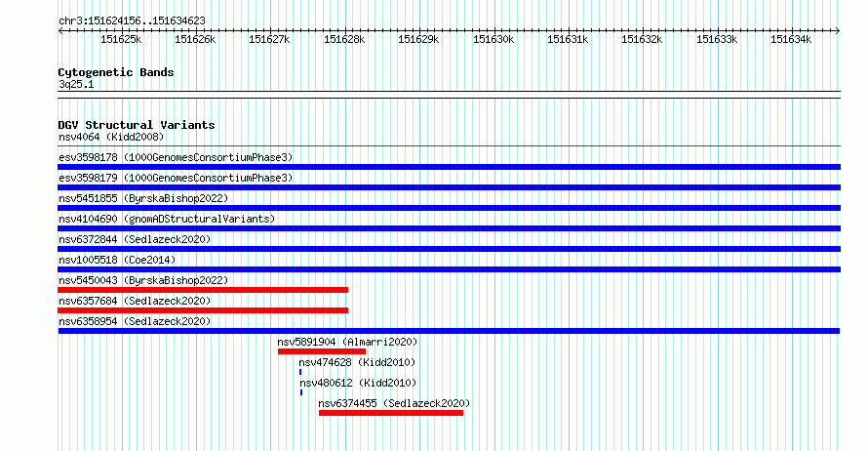The width and height of the screenshot is (868, 451).
Task: Select the Cytogenetic Bands track title
Action: (x=116, y=72)
